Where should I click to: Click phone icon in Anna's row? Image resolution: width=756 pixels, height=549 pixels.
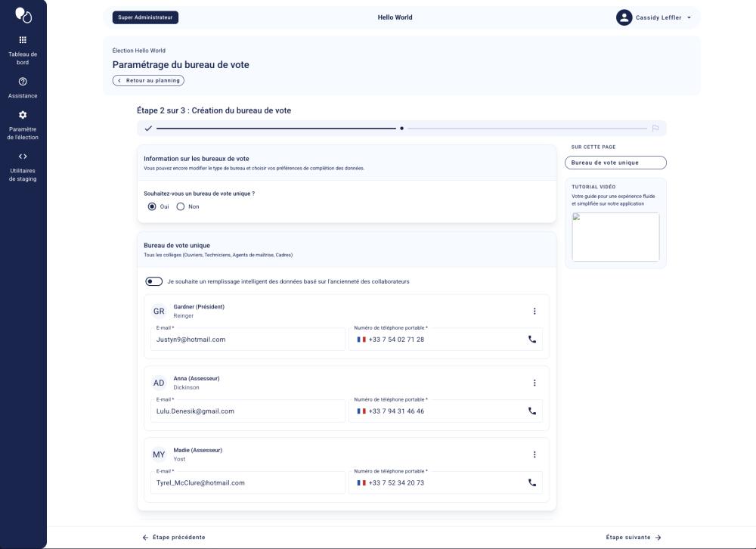tap(531, 411)
